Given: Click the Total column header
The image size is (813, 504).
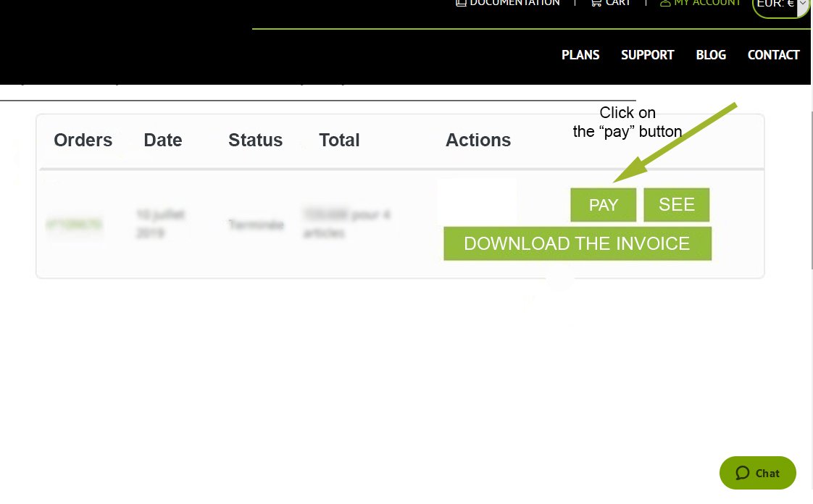Looking at the screenshot, I should 339,140.
